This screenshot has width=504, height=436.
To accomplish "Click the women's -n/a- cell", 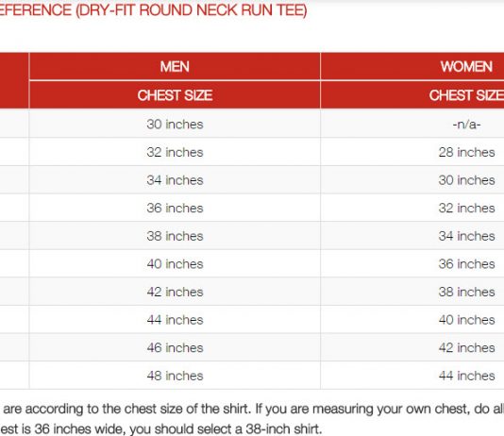I will 466,124.
